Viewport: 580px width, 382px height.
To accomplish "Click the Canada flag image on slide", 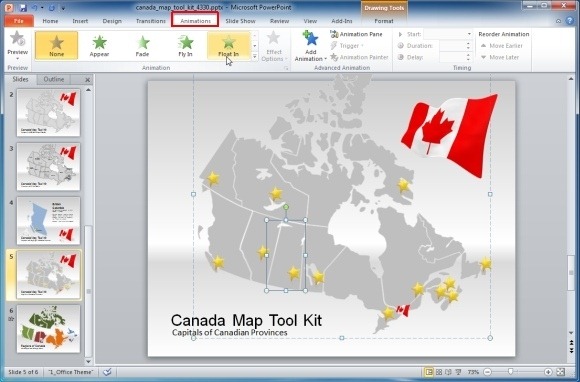I will tap(449, 135).
